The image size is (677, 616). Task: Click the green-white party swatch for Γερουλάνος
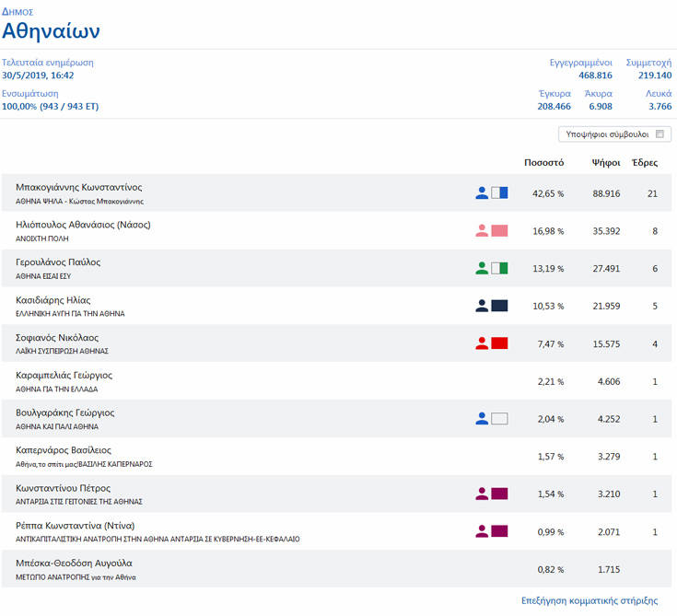(x=499, y=269)
